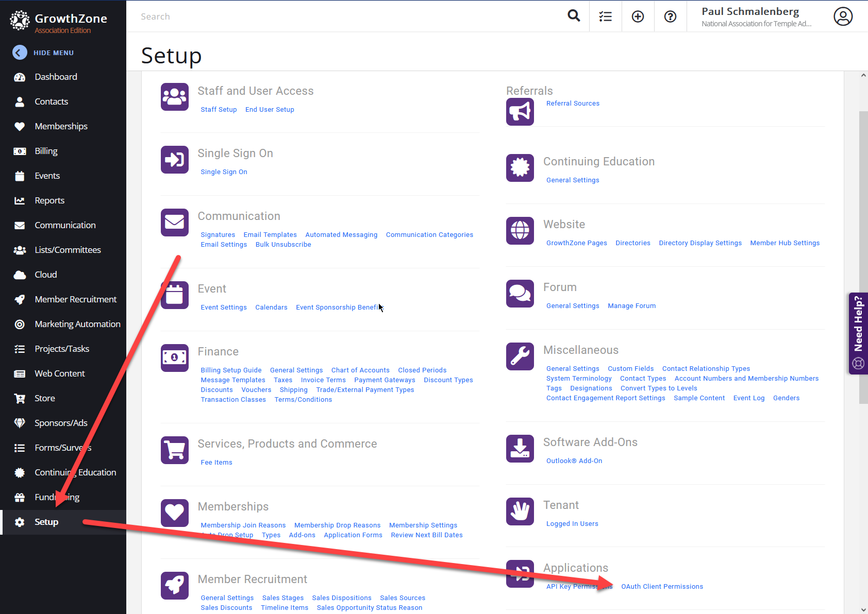The width and height of the screenshot is (868, 614).
Task: Open Billing in the sidebar menu
Action: pos(46,151)
